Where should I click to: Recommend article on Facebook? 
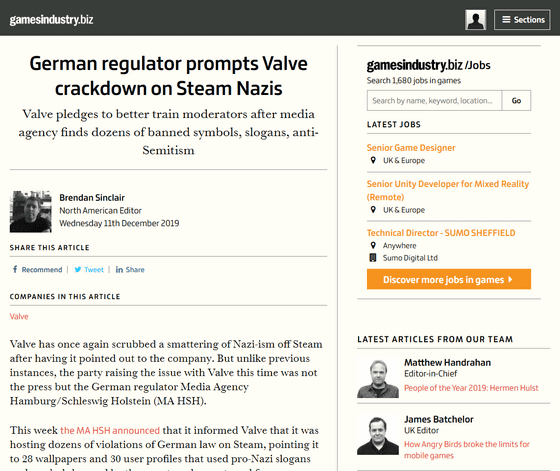38,270
